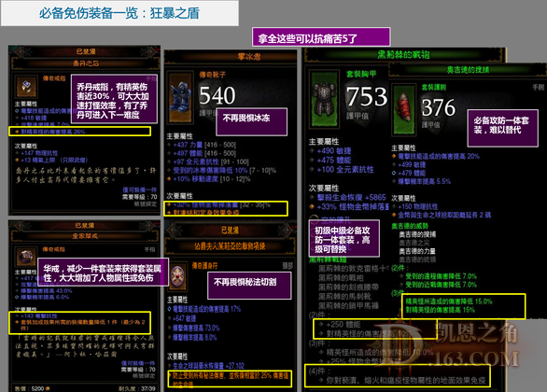The image size is (547, 392).
Task: Click the Royal Ring of Grandeur icon
Action: [26, 258]
